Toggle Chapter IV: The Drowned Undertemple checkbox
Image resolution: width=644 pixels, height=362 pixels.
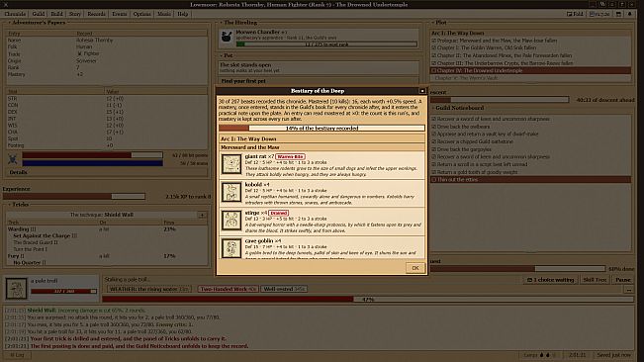(x=433, y=70)
